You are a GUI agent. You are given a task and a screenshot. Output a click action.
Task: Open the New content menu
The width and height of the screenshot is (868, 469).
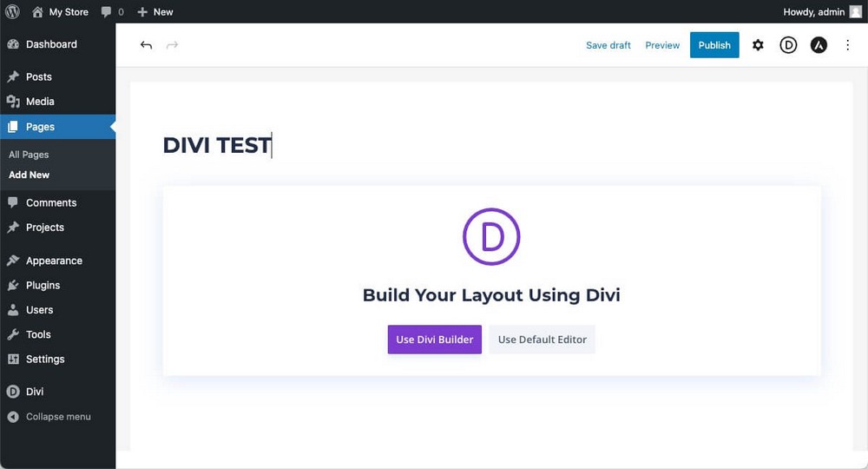coord(155,11)
